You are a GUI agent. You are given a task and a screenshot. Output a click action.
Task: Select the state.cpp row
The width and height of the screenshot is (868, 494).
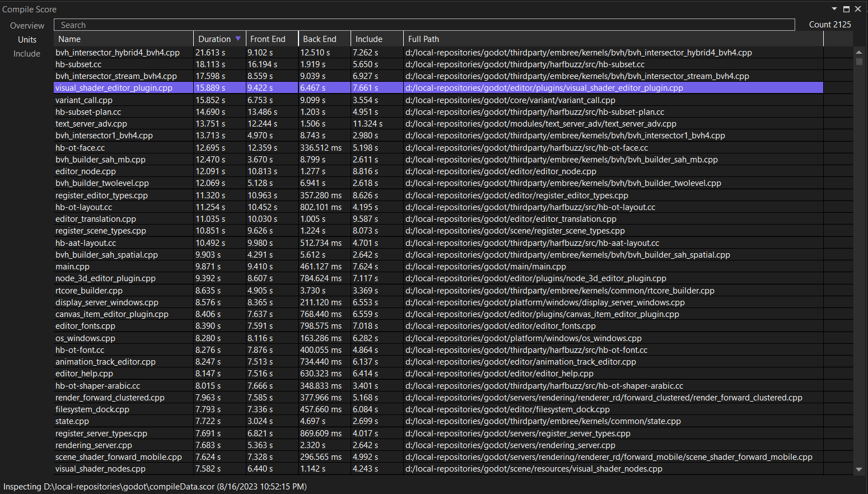pos(438,421)
